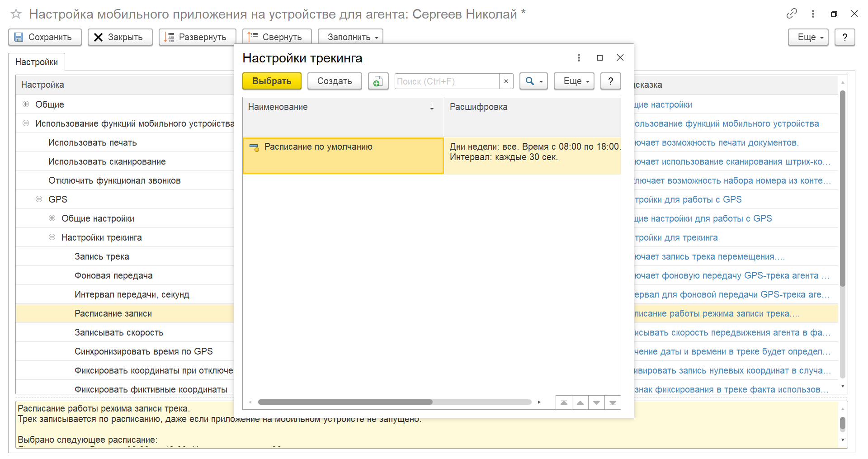Click tree scrollbar down arrow

click(842, 386)
